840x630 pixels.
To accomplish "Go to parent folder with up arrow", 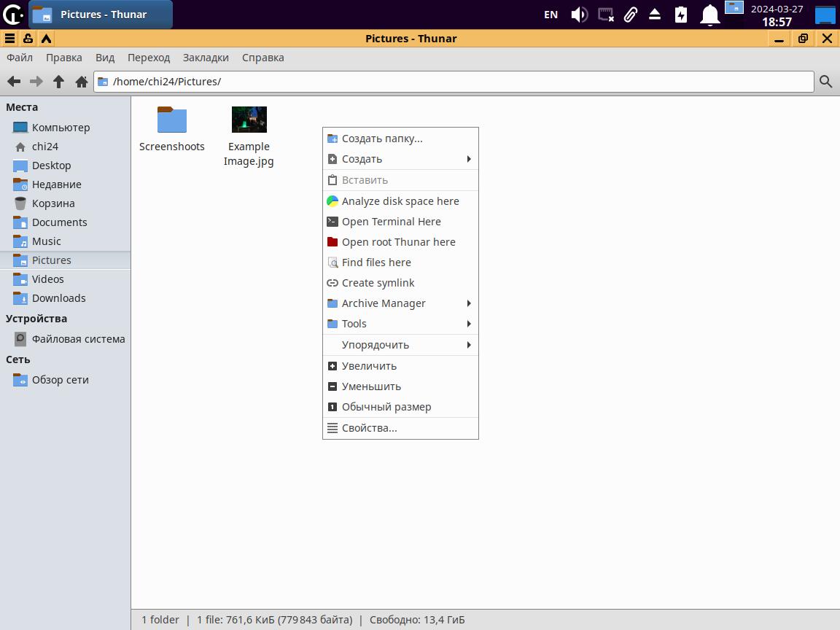I will click(59, 82).
